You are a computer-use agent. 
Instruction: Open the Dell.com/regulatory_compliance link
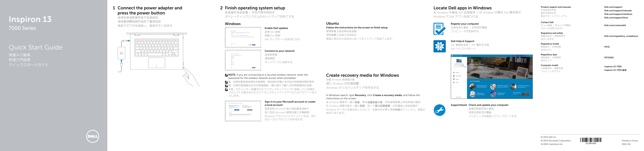621,36
